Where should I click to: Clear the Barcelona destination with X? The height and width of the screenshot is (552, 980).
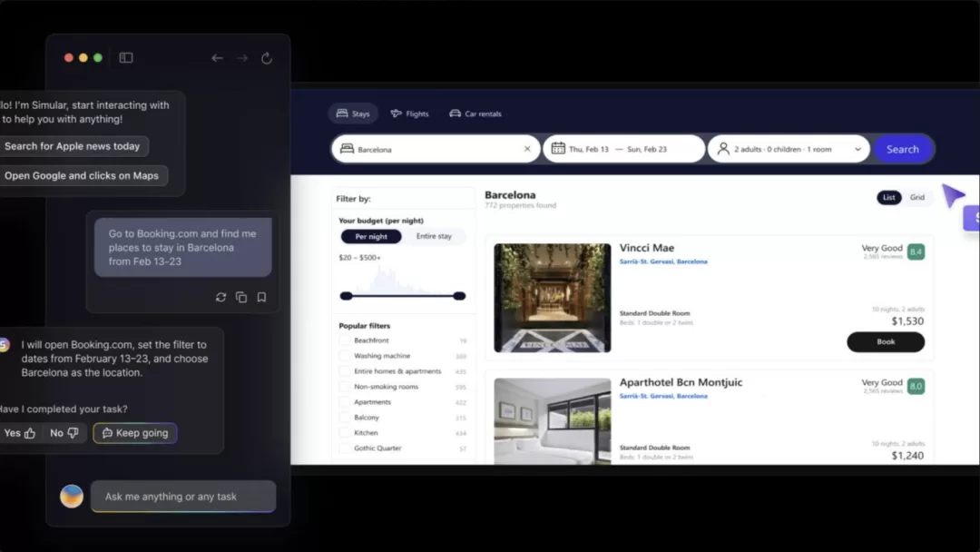coord(527,149)
